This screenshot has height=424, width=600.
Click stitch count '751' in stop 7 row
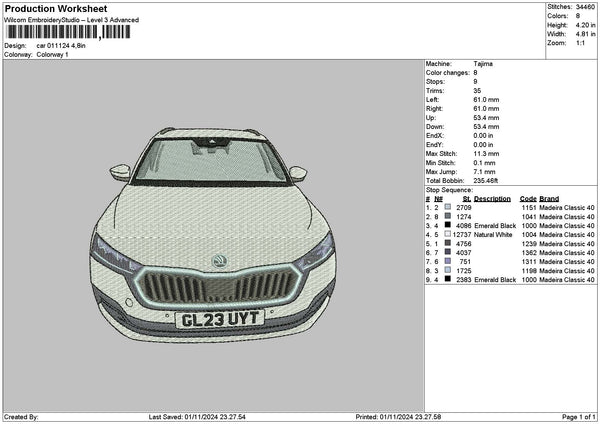[465, 262]
